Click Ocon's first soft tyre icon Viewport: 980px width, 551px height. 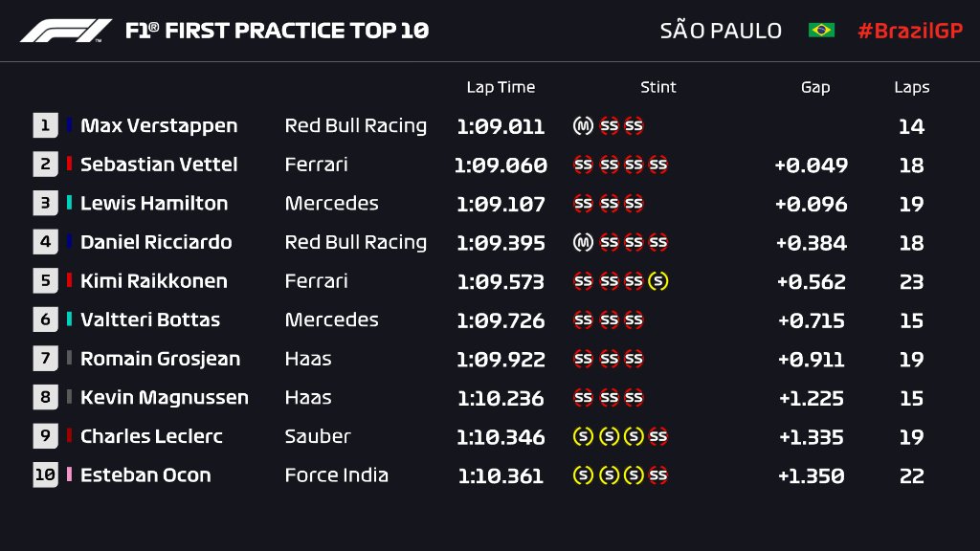583,475
